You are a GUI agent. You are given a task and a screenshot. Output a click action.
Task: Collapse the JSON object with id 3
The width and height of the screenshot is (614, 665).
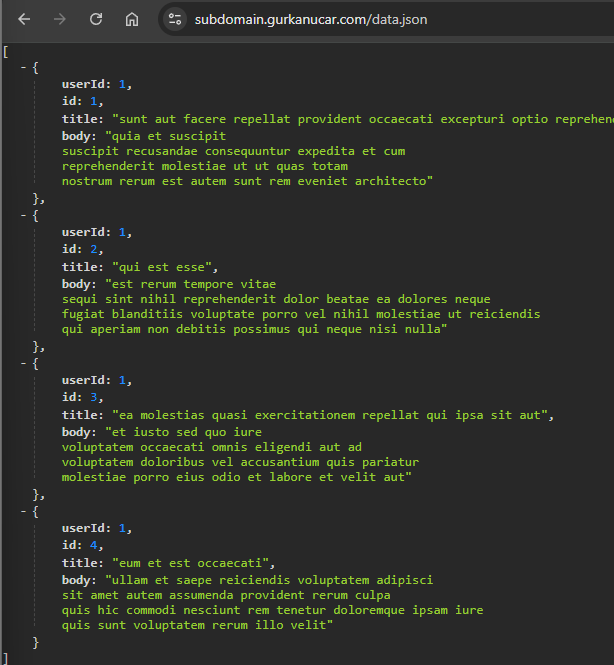23,363
